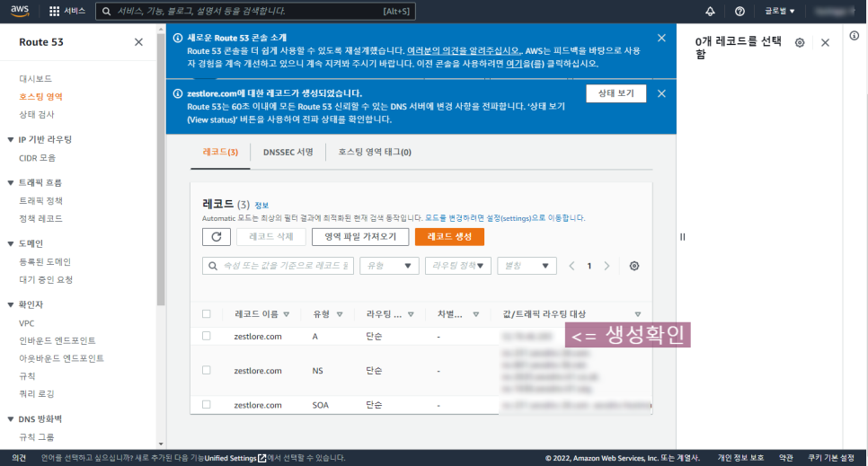Image resolution: width=868 pixels, height=466 pixels.
Task: Collapse the DNS 방화벽 section
Action: tap(11, 419)
